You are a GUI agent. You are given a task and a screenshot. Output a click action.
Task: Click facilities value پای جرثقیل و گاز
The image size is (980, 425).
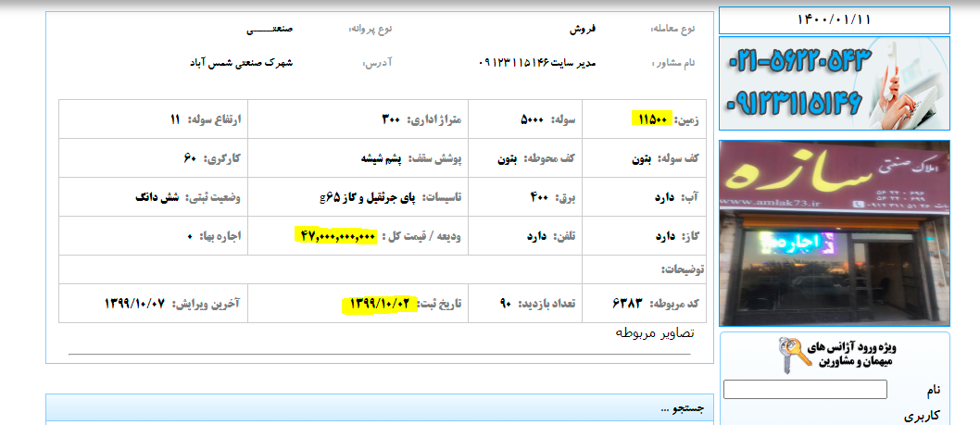click(369, 197)
